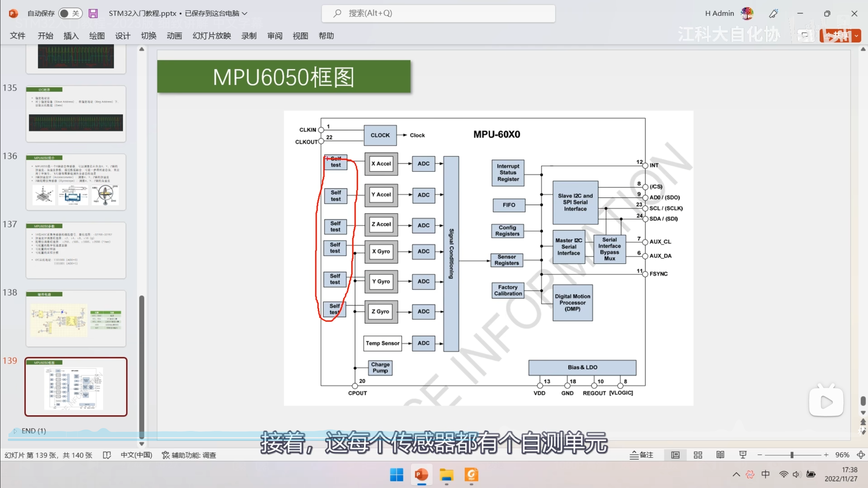Screen dimensions: 868x488
Task: Click 辅助功能: 调查 accessibility status
Action: tap(189, 455)
